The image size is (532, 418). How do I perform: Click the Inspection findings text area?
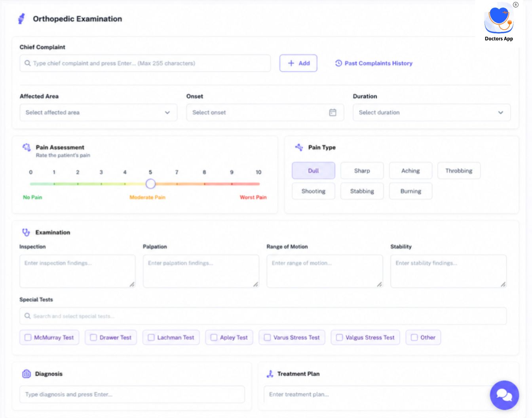pyautogui.click(x=78, y=271)
